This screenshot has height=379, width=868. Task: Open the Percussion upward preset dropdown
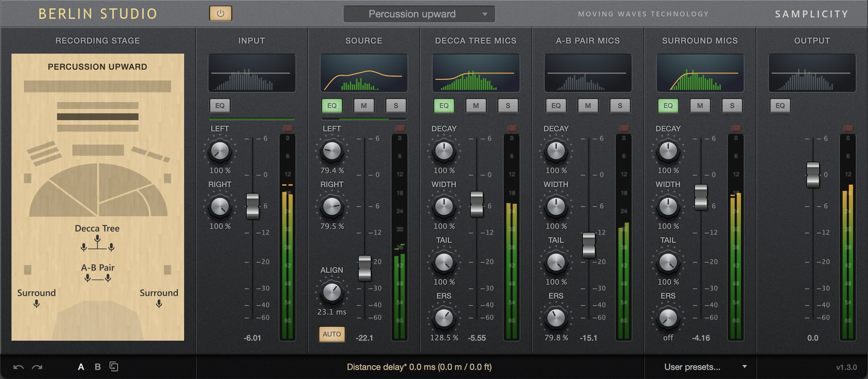[412, 14]
